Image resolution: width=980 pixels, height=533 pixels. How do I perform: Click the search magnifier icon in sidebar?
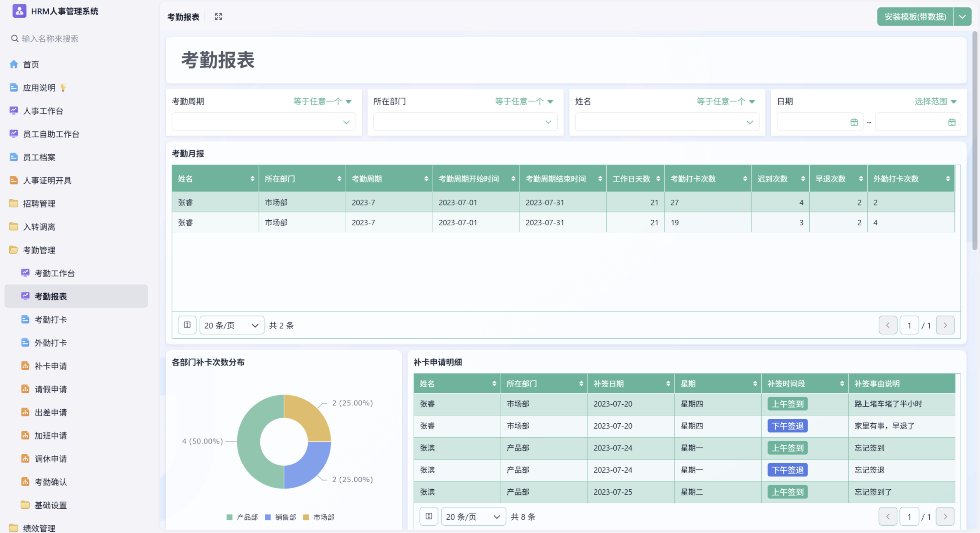(14, 38)
